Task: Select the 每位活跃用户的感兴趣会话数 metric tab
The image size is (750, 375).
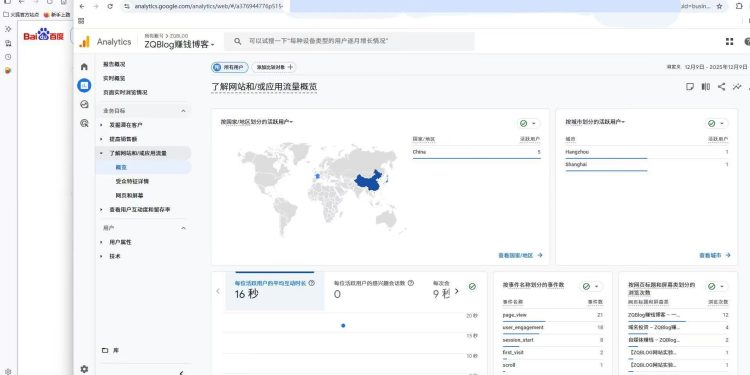Action: [x=374, y=291]
